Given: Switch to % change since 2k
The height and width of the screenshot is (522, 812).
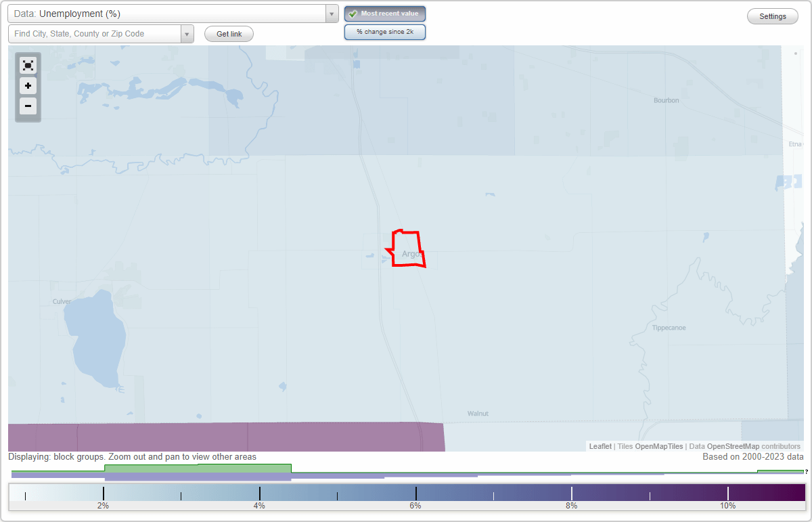Looking at the screenshot, I should [385, 32].
